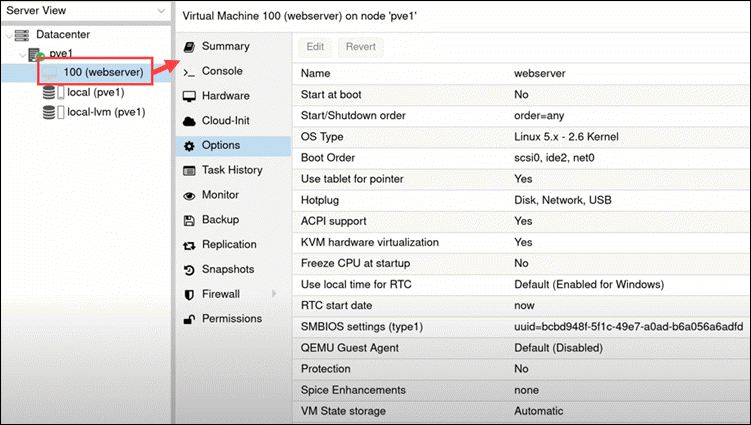Select local (pve1) storage label
The image size is (751, 425).
96,92
